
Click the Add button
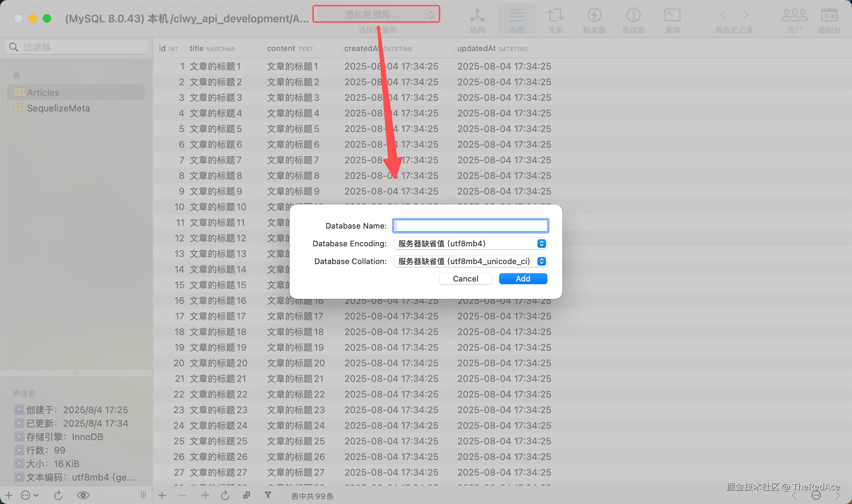tap(523, 279)
